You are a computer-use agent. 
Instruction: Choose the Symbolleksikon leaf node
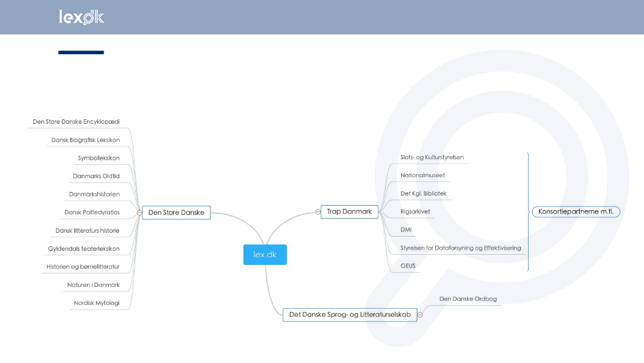point(99,158)
